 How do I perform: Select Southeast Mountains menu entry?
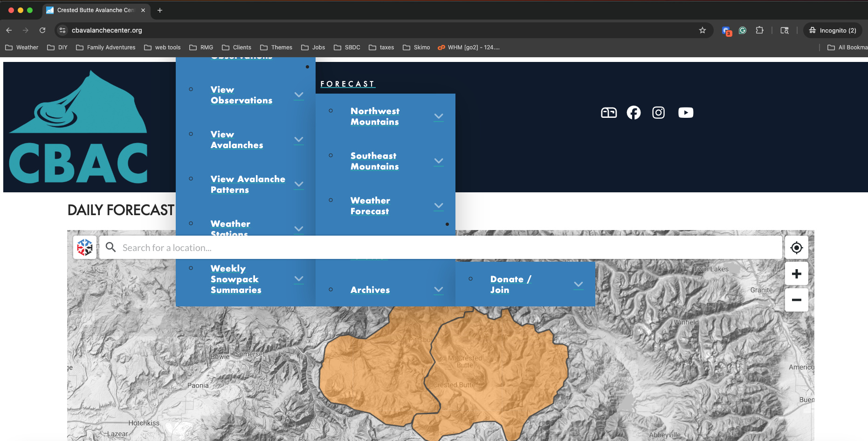[374, 161]
